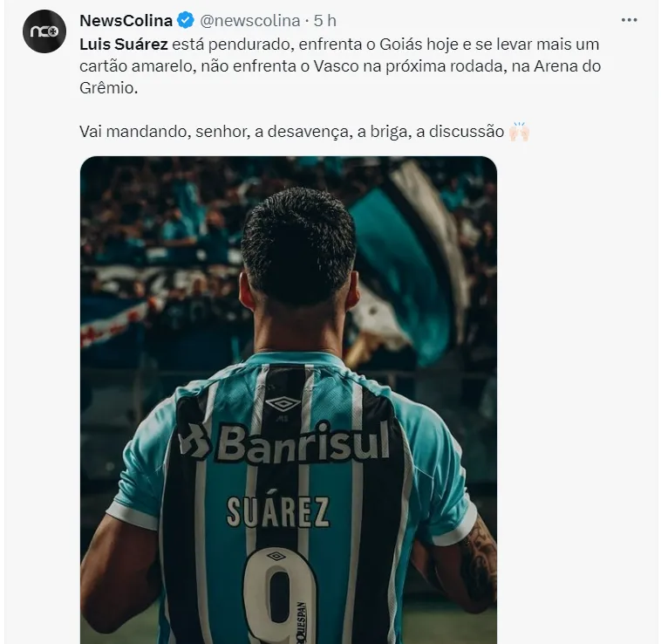Click the NewsColina display name
The width and height of the screenshot is (661, 644).
pyautogui.click(x=126, y=20)
